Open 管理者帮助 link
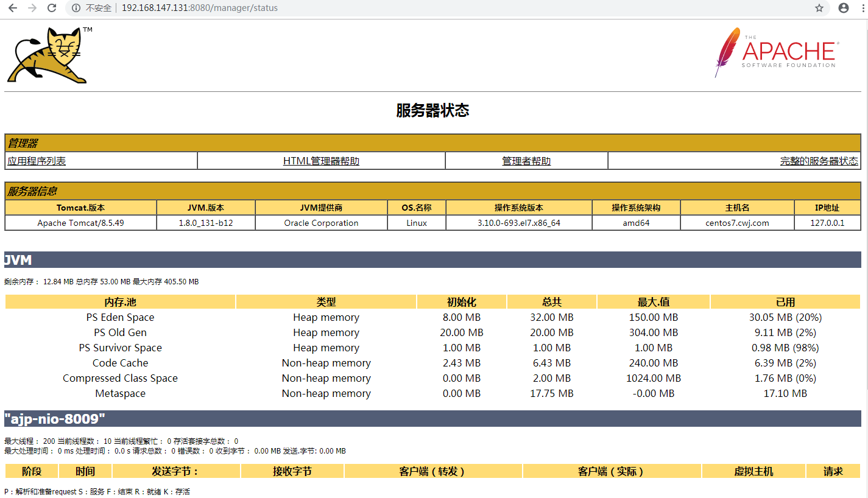Screen dimensions: 868x498 pos(526,161)
